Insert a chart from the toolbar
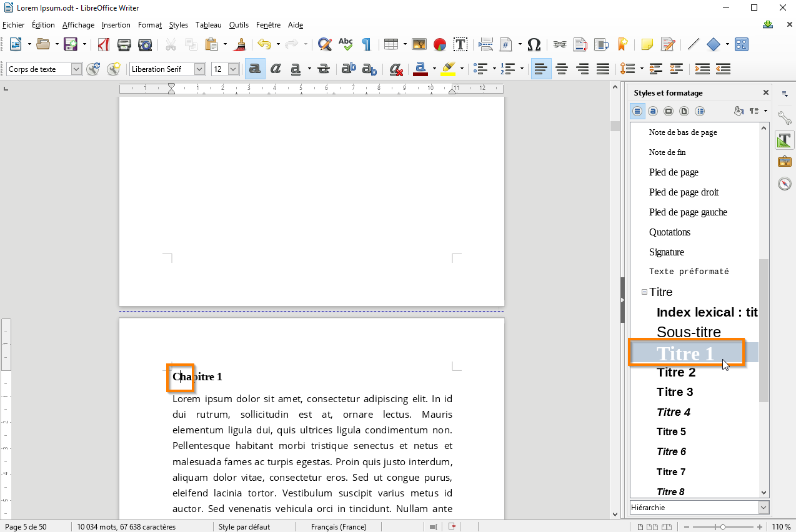Image resolution: width=796 pixels, height=532 pixels. tap(440, 44)
